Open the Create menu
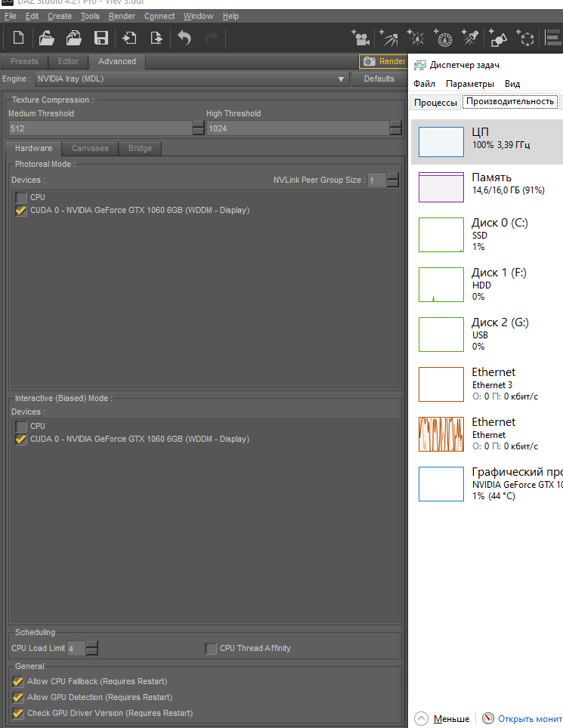This screenshot has height=728, width=563. (x=60, y=17)
